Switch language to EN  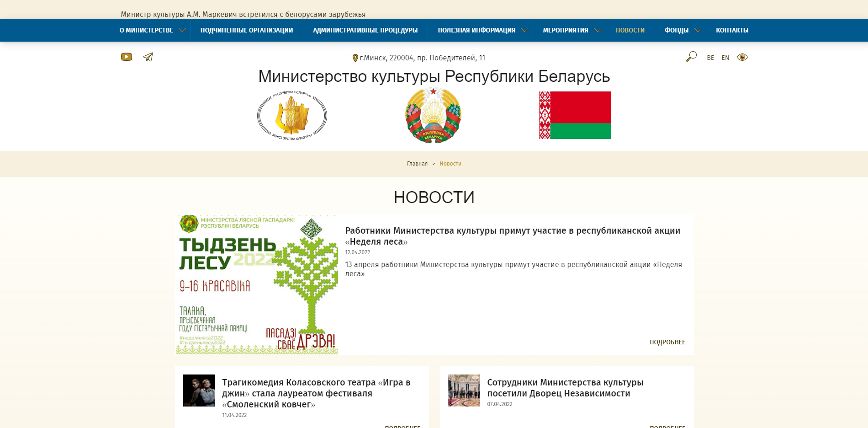725,58
